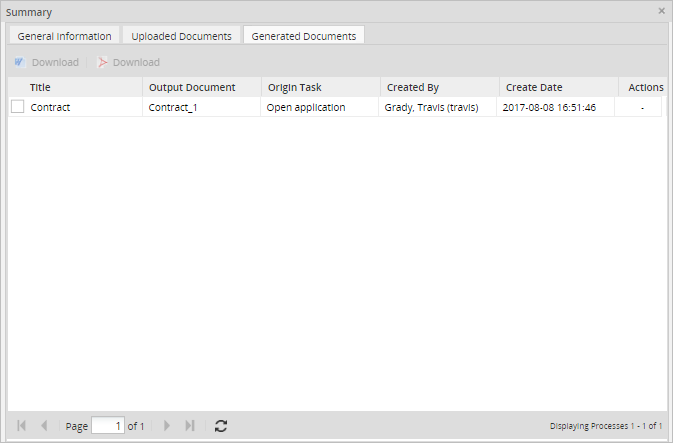Sort by the Output Document column header

click(192, 87)
